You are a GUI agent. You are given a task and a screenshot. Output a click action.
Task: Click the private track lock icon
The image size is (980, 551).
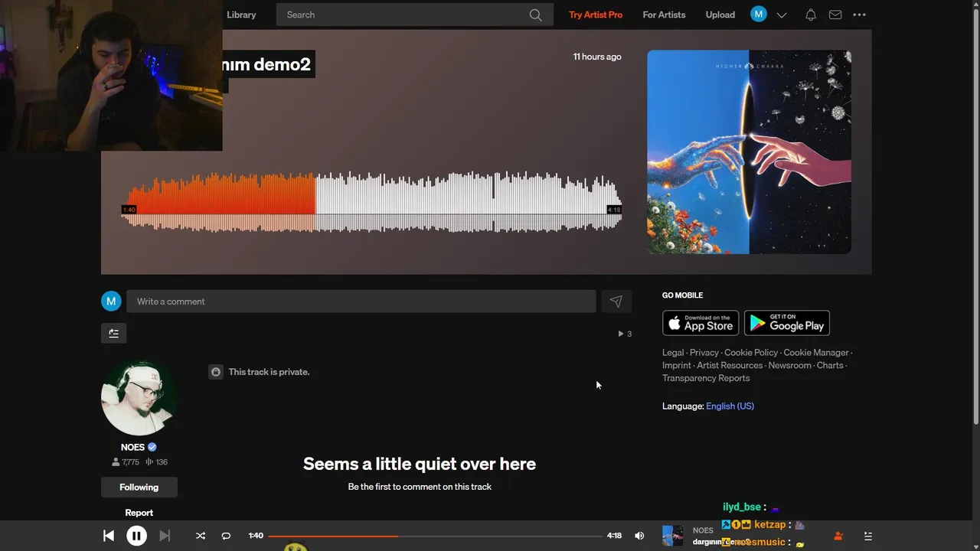pos(216,372)
